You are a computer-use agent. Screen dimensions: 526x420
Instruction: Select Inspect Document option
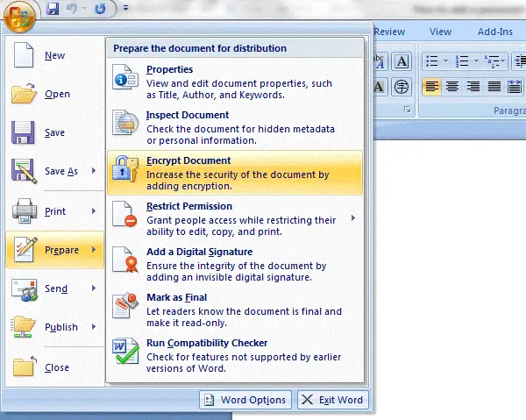point(235,127)
